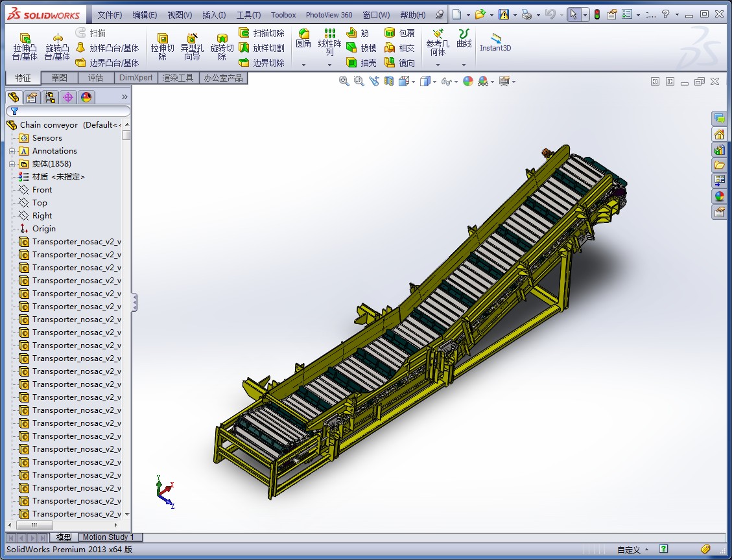This screenshot has width=732, height=560.
Task: Open SolidWorks Resources home tab
Action: point(720,134)
